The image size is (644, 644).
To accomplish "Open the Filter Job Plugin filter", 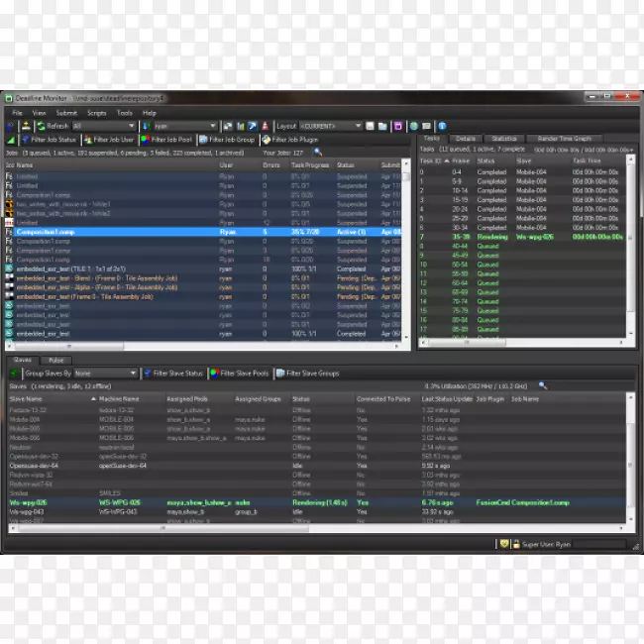I will pos(290,140).
